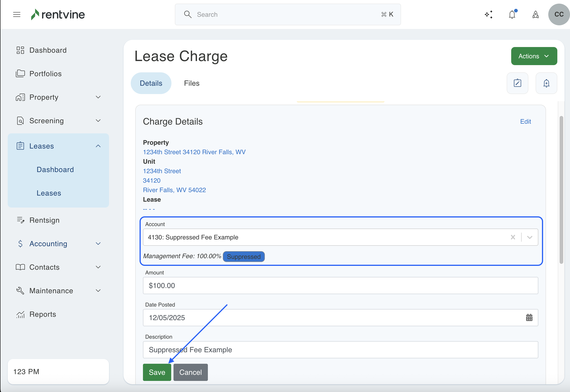
Task: Click the Edit link in Charge Details
Action: pyautogui.click(x=525, y=122)
